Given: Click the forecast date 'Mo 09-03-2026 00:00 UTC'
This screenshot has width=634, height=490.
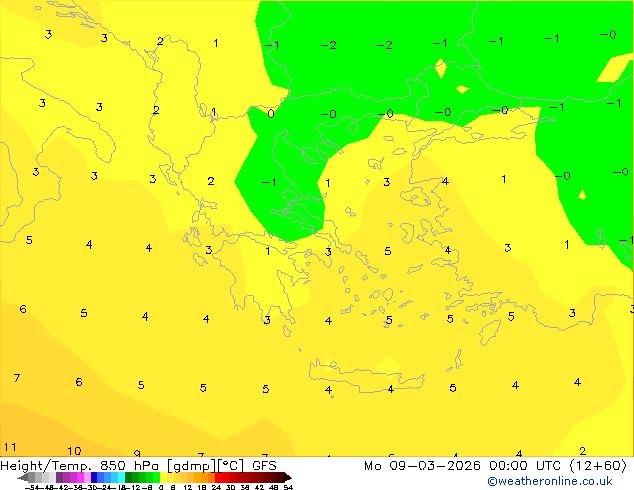Looking at the screenshot, I should click(464, 466).
